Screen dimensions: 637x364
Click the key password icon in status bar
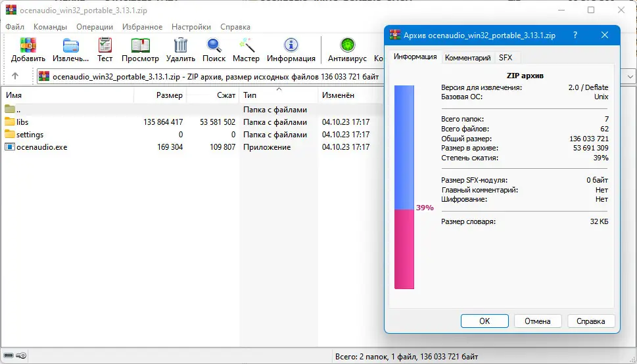22,356
